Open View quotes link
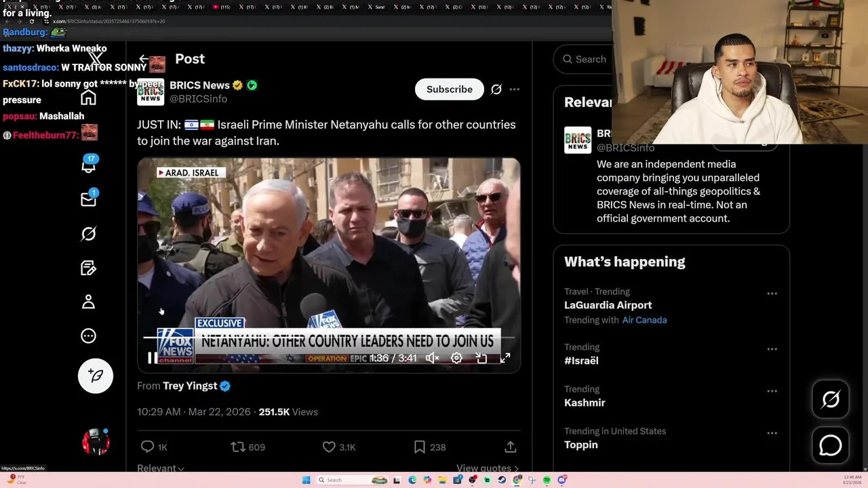The height and width of the screenshot is (488, 868). [x=488, y=468]
